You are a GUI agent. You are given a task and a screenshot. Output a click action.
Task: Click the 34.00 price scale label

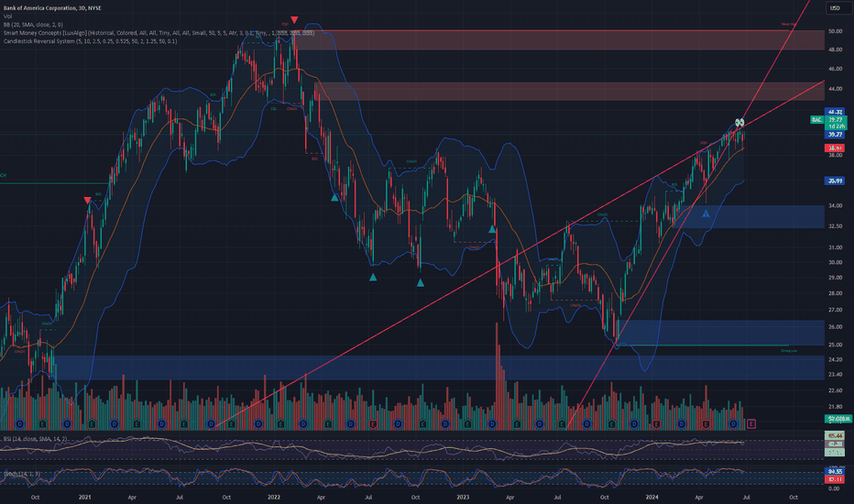835,206
